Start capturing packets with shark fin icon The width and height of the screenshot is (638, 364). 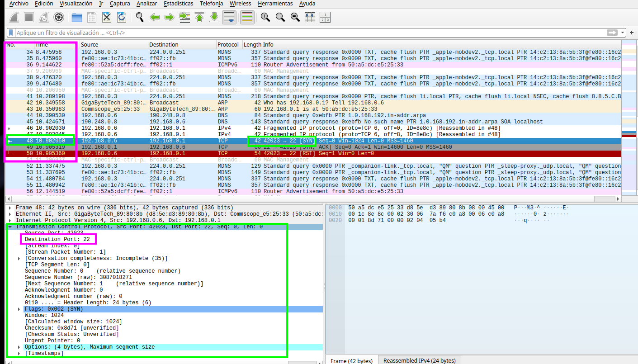pos(14,18)
